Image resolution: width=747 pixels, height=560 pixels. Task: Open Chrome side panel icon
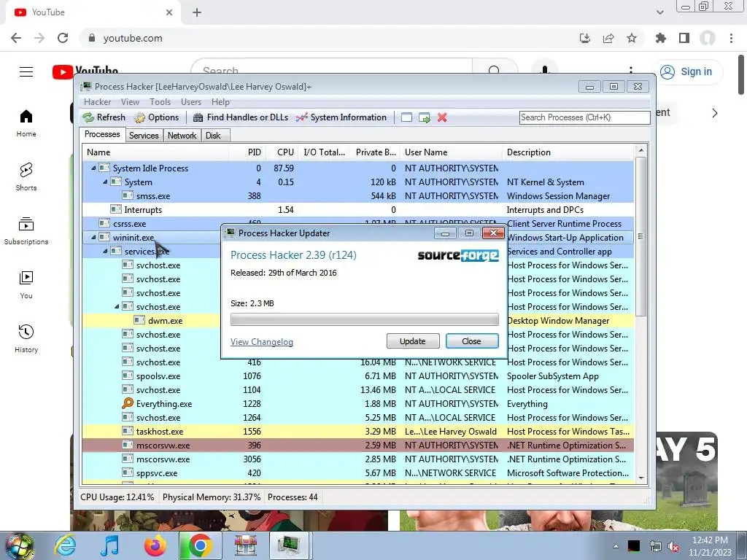[x=684, y=38]
